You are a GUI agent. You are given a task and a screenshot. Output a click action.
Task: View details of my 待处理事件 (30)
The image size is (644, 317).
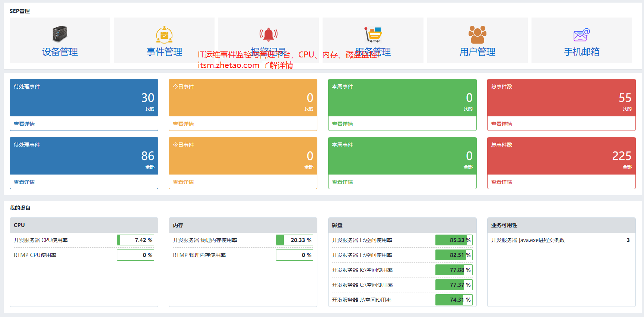24,124
